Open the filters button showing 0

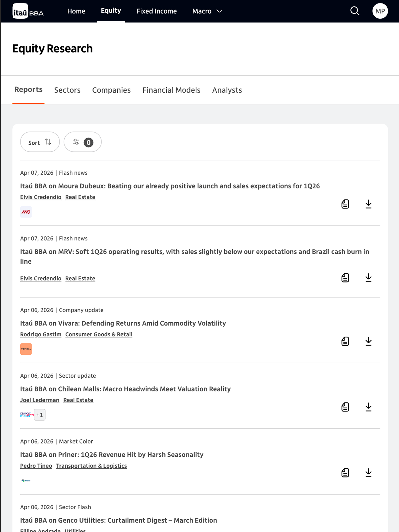click(83, 142)
